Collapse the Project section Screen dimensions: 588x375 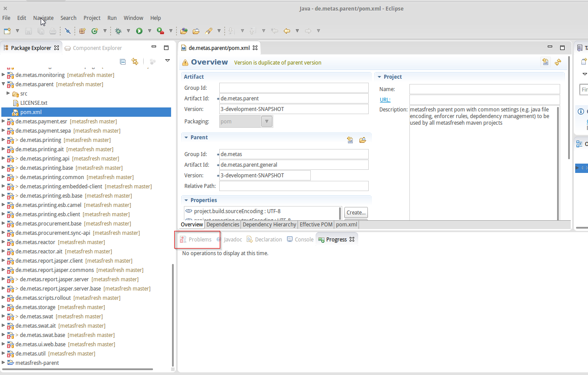tap(379, 77)
